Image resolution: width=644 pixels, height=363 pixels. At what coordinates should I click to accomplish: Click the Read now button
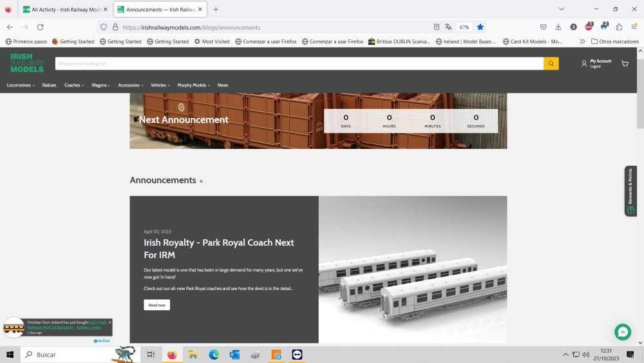[x=156, y=305]
